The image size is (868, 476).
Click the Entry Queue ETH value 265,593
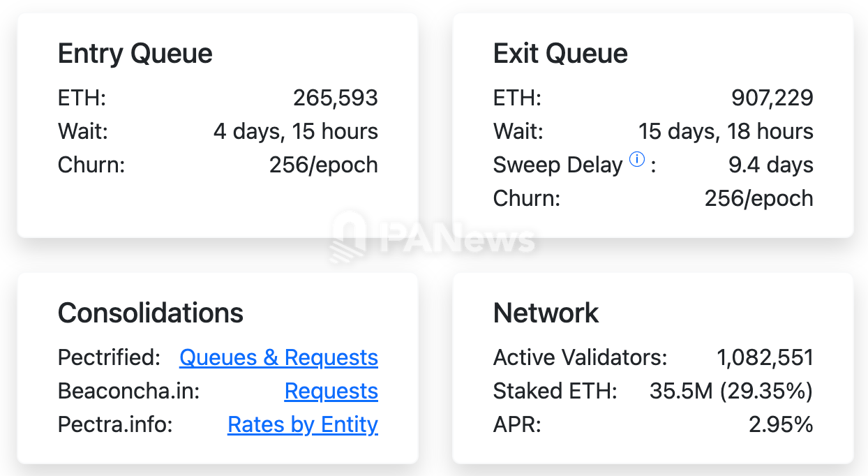click(x=335, y=98)
